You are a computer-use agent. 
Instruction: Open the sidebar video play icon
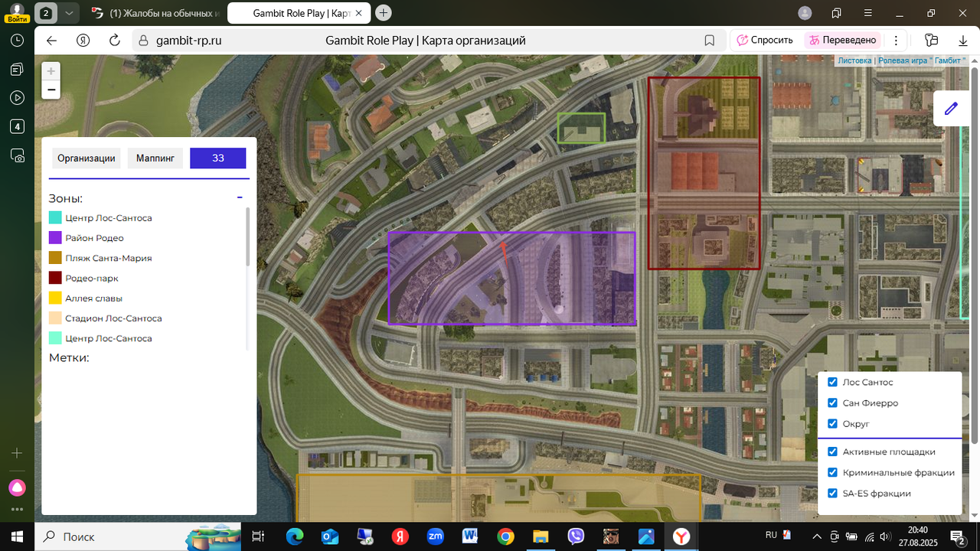(x=17, y=98)
